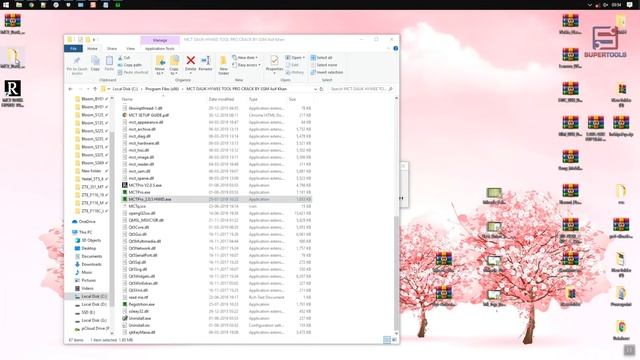The height and width of the screenshot is (360, 640).
Task: Sort by the Date modified column header
Action: point(221,99)
